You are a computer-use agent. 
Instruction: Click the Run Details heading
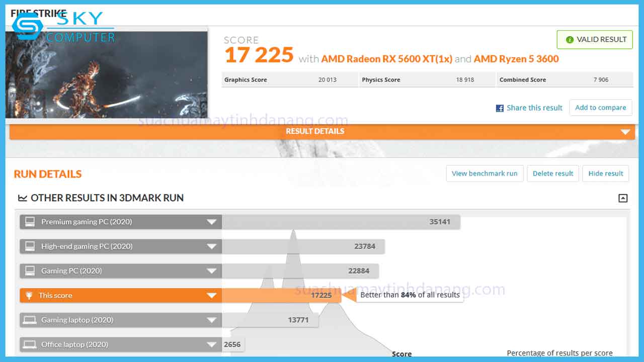click(48, 174)
